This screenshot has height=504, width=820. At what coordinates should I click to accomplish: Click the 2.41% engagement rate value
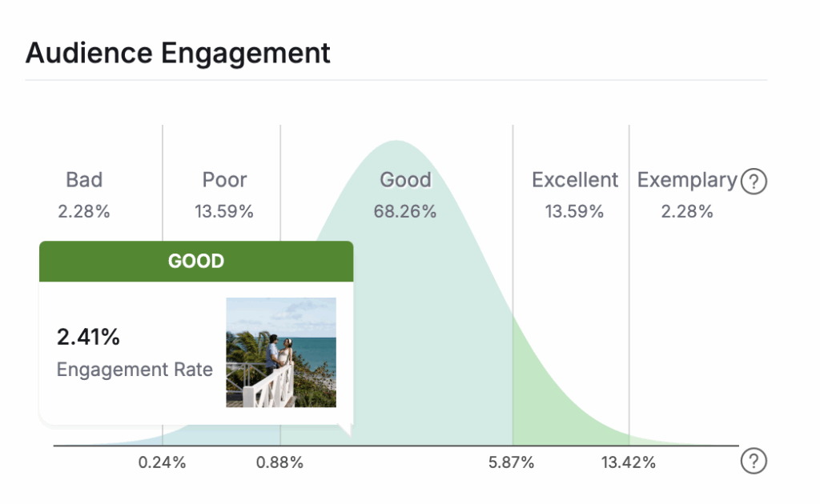[88, 338]
